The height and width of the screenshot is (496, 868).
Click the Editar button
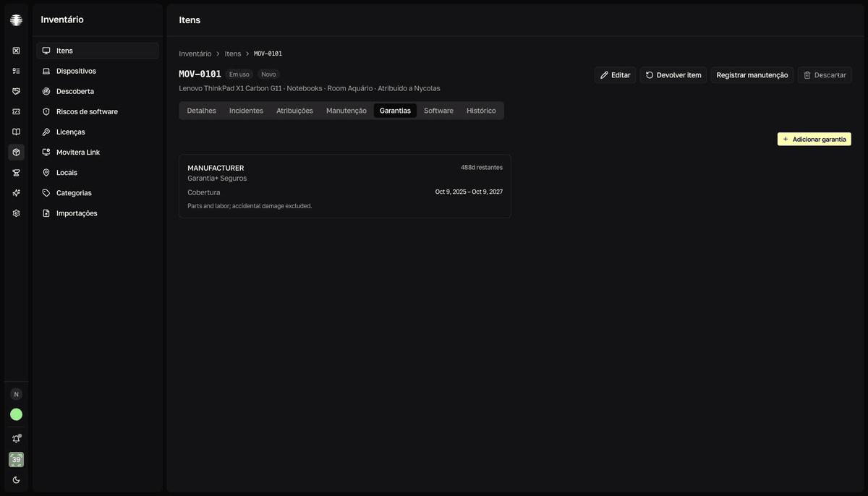tap(616, 75)
